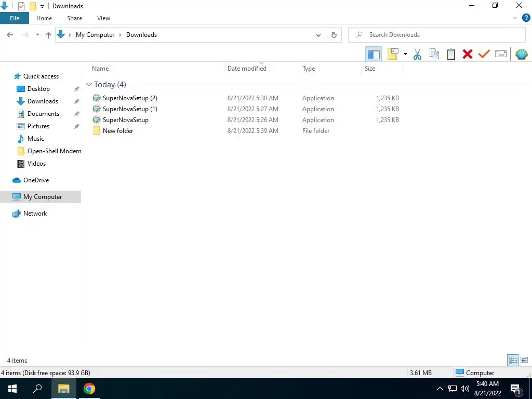Go back with the Back arrow
The image size is (532, 399).
[10, 35]
